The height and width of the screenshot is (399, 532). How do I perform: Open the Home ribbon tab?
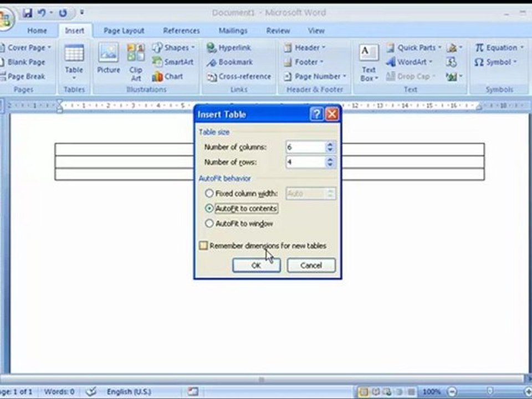coord(37,30)
